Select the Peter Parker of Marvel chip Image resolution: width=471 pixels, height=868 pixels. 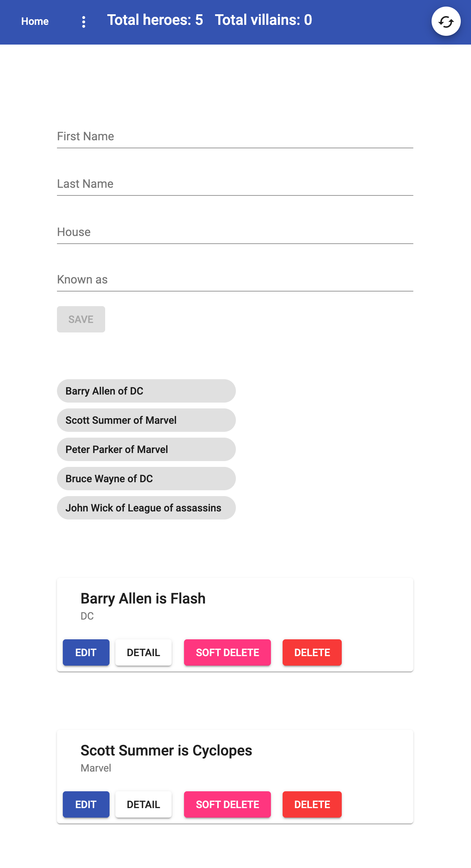[146, 449]
